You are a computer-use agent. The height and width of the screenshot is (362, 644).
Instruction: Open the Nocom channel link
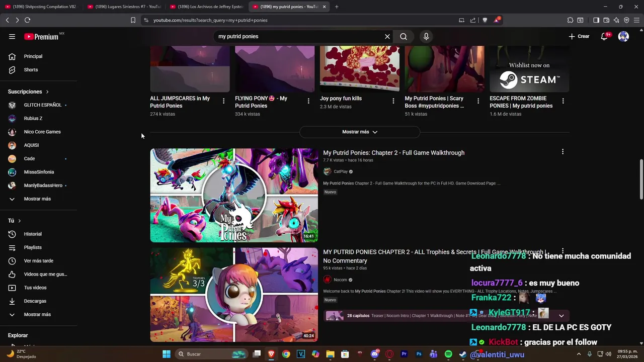(x=340, y=280)
